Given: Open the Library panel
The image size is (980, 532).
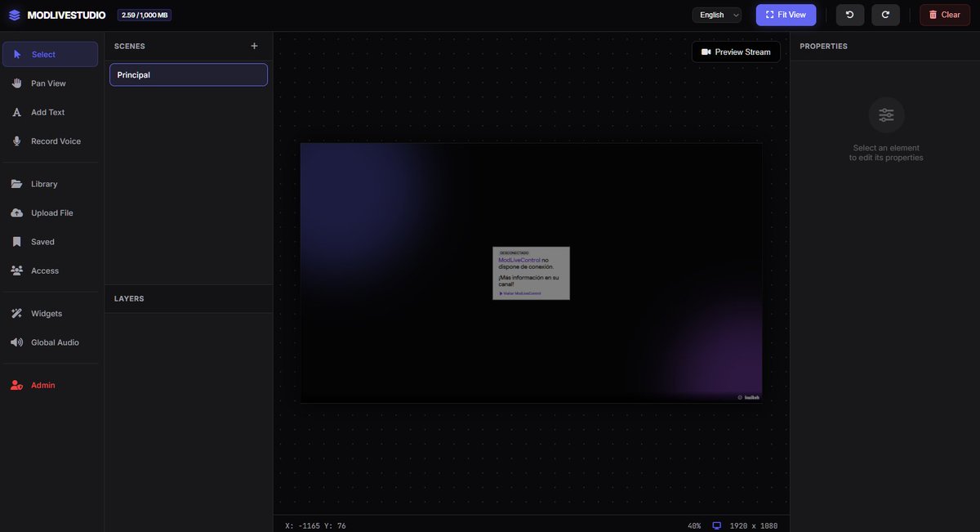Looking at the screenshot, I should coord(50,184).
